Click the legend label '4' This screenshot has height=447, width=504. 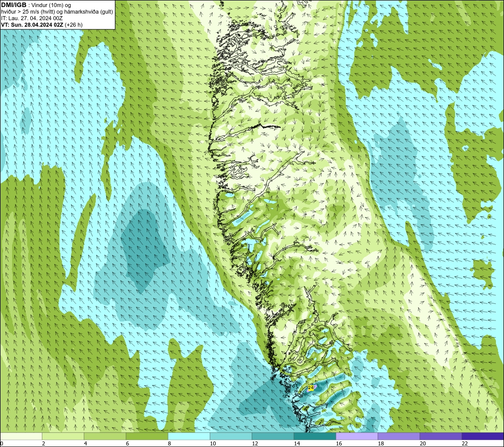click(86, 443)
